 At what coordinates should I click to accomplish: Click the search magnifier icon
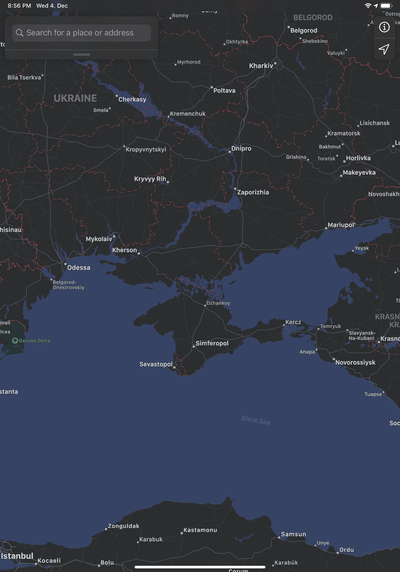point(19,33)
